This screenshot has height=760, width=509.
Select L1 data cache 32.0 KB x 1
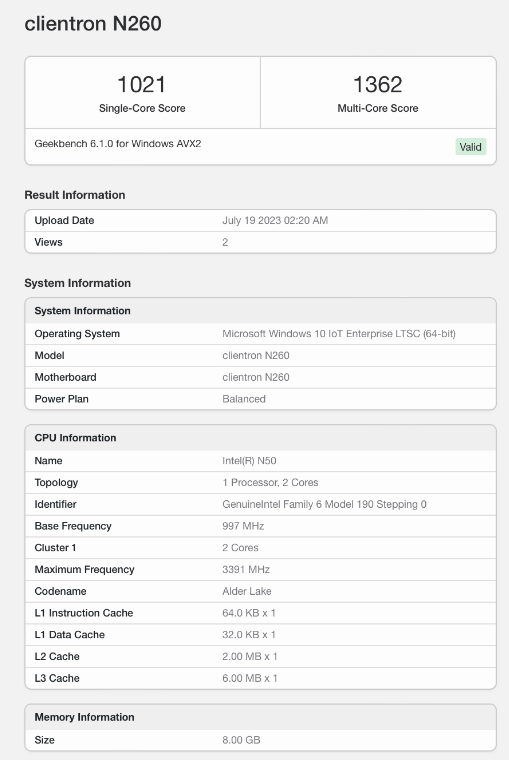click(x=249, y=635)
